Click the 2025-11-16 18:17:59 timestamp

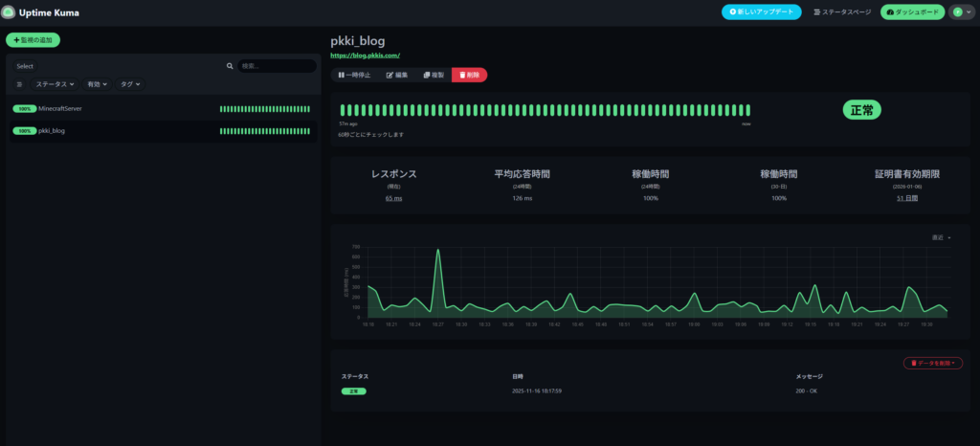536,391
